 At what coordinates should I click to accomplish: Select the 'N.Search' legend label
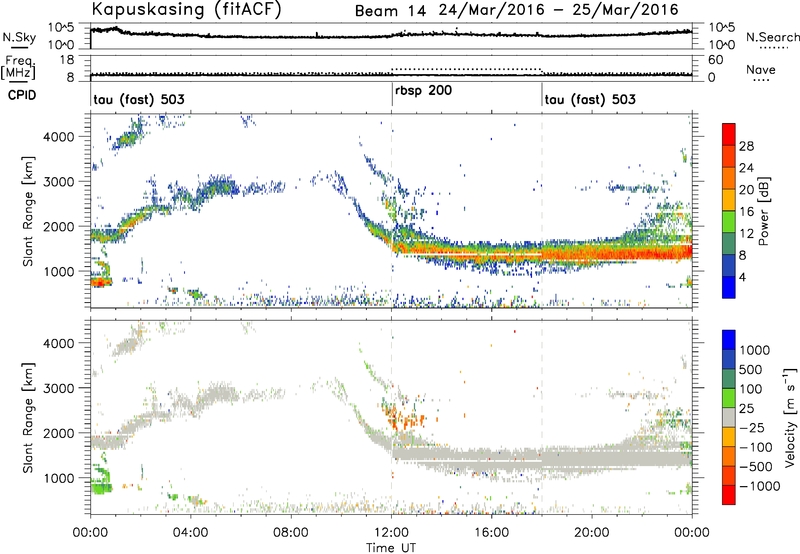point(773,37)
